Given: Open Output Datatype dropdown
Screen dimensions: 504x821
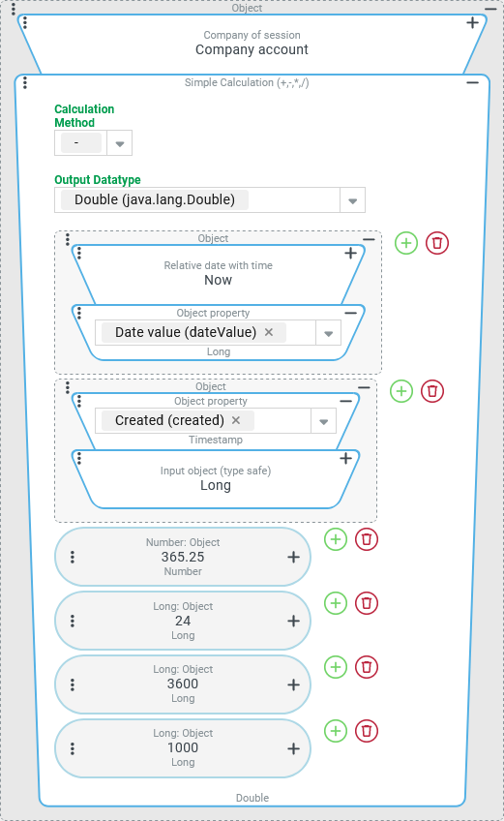Looking at the screenshot, I should coord(353,200).
